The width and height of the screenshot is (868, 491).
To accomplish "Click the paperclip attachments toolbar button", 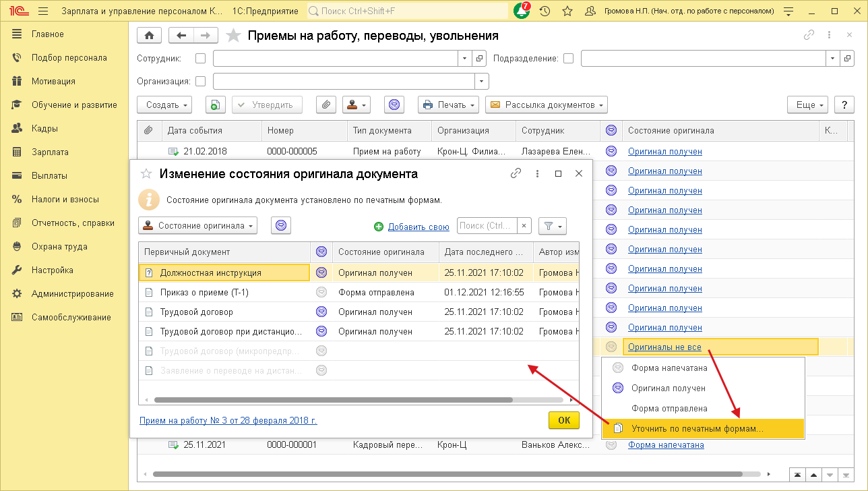I will pos(326,105).
